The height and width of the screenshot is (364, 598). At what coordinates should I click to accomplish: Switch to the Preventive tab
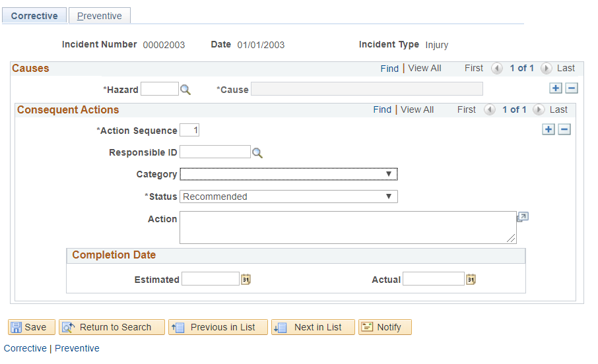coord(100,16)
